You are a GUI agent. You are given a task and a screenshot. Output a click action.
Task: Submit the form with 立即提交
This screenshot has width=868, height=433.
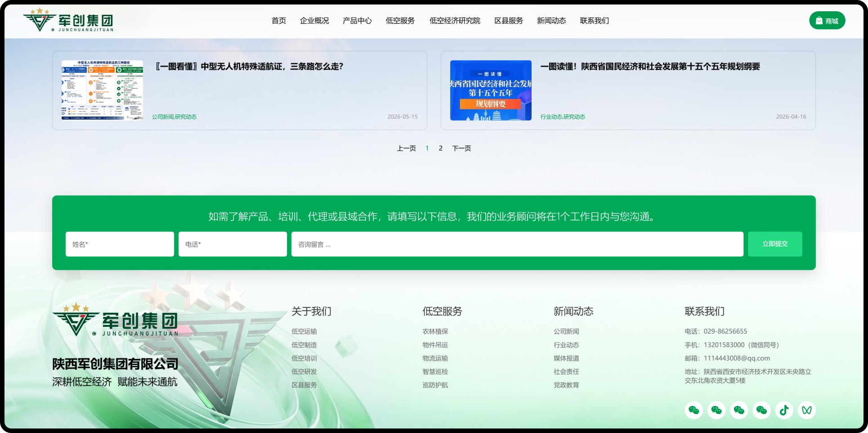(x=775, y=244)
